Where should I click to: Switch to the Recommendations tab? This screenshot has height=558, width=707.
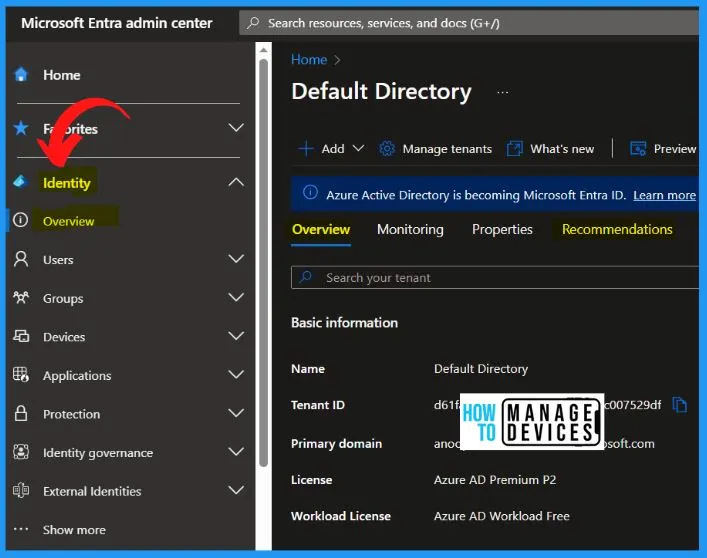pos(617,229)
